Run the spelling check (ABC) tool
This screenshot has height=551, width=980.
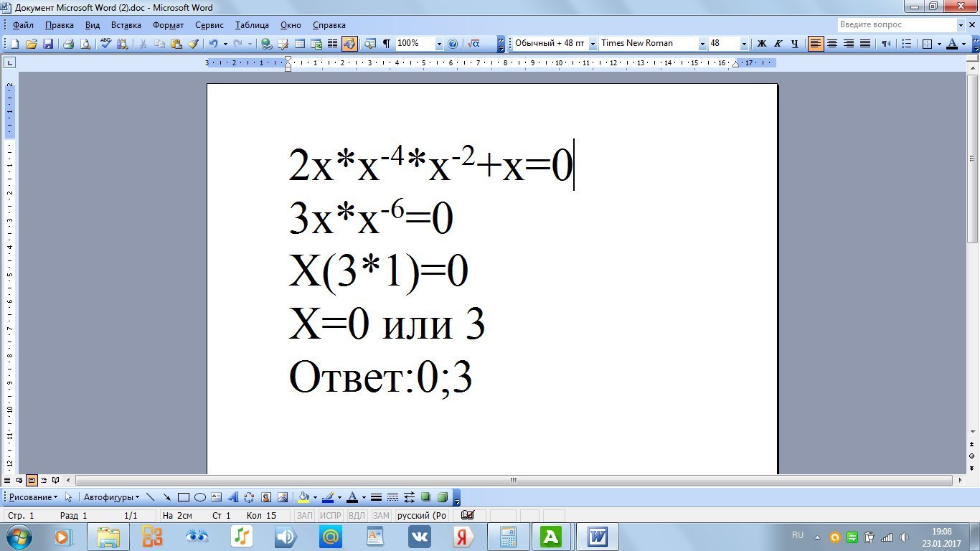click(105, 44)
